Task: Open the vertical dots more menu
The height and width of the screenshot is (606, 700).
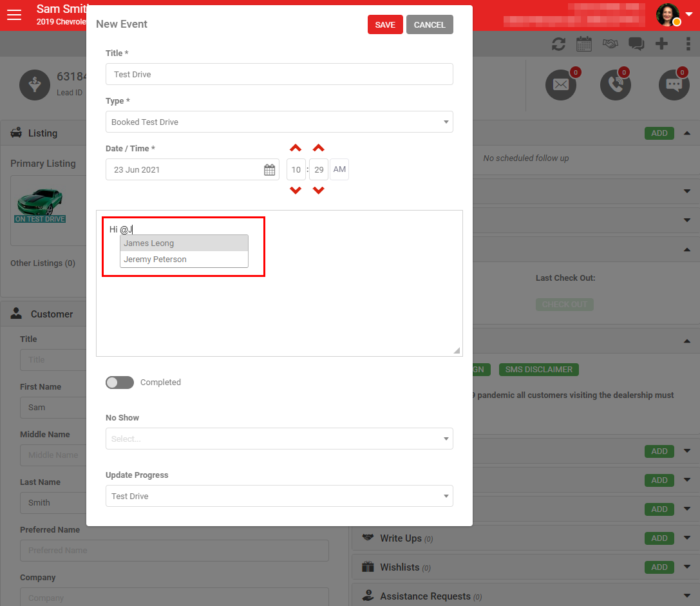Action: coord(688,44)
